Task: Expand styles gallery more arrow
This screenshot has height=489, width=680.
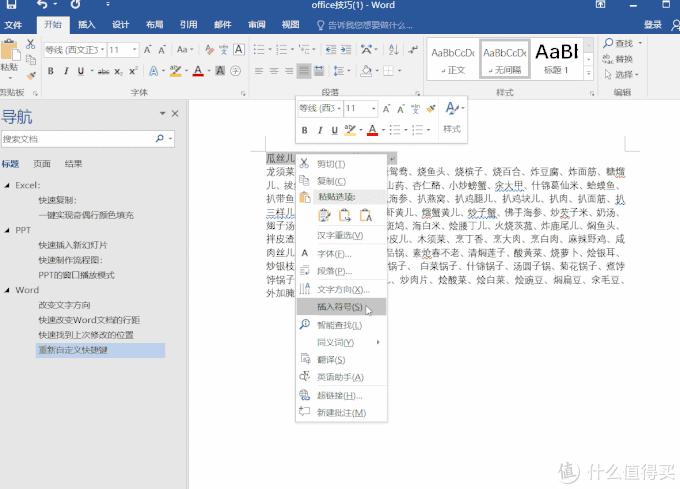Action: pyautogui.click(x=588, y=73)
